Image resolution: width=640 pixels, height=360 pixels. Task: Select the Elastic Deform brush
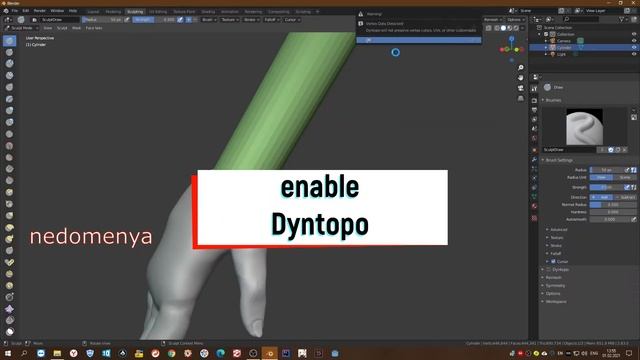click(x=9, y=227)
